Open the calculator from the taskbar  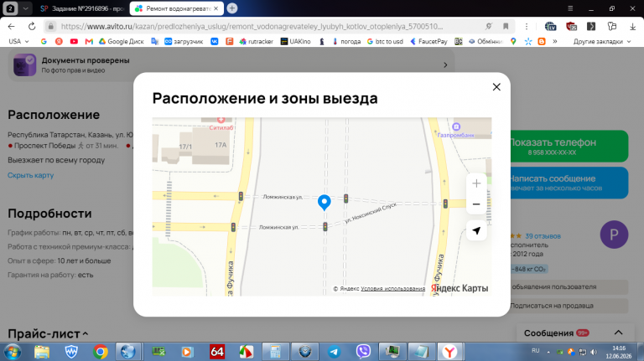pyautogui.click(x=275, y=352)
